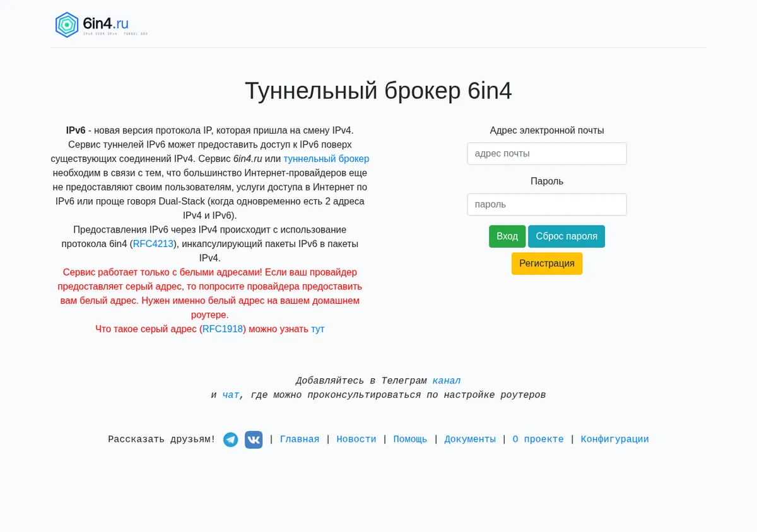Image resolution: width=757 pixels, height=532 pixels.
Task: Open the туннельный брокер link
Action: 326,159
